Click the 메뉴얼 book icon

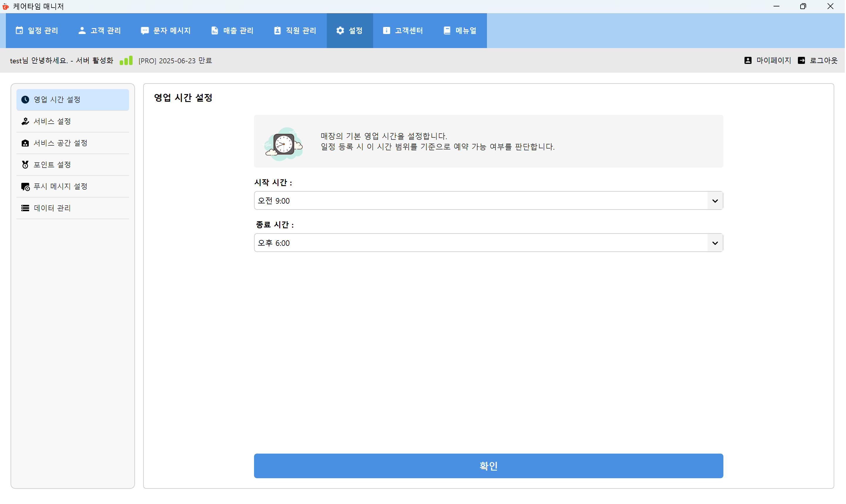pyautogui.click(x=447, y=30)
